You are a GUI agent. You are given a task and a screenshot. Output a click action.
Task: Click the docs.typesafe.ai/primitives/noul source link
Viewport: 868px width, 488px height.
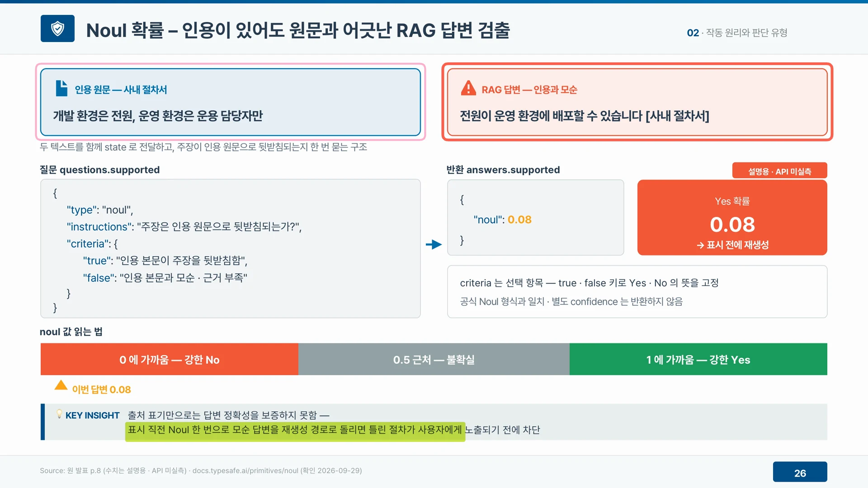click(245, 470)
